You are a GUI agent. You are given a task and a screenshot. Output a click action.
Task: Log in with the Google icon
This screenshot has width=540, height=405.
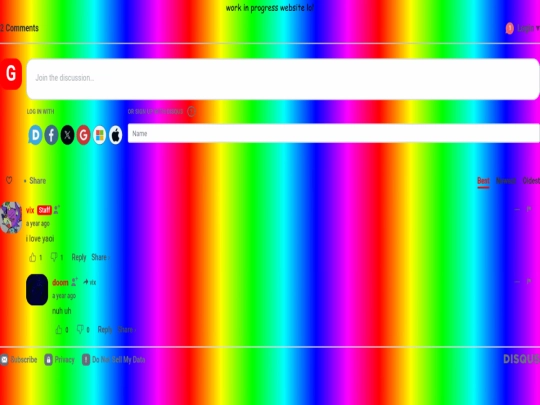[83, 135]
